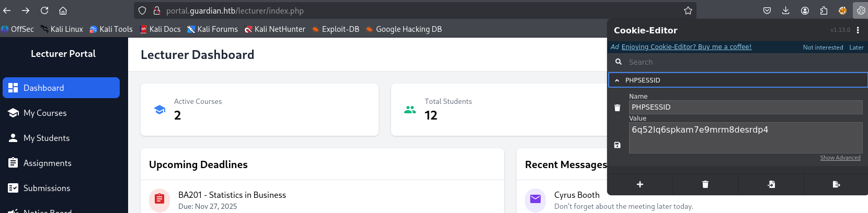This screenshot has width=868, height=213.
Task: Reload the current page
Action: click(x=44, y=10)
